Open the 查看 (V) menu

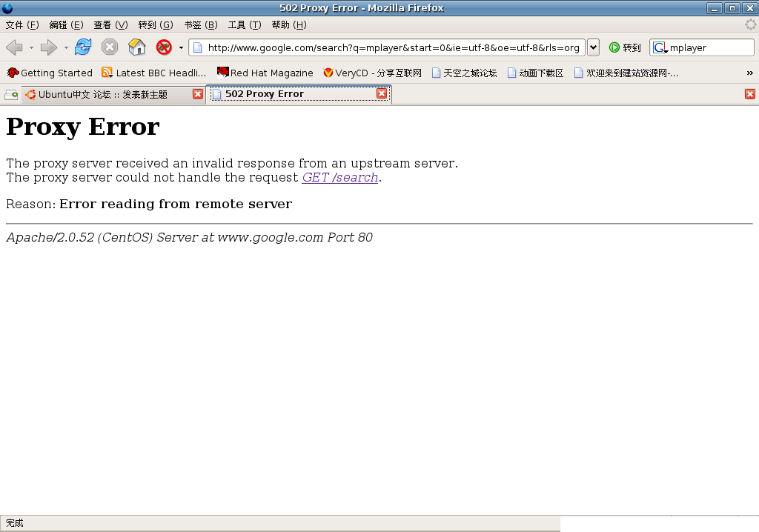coord(111,24)
